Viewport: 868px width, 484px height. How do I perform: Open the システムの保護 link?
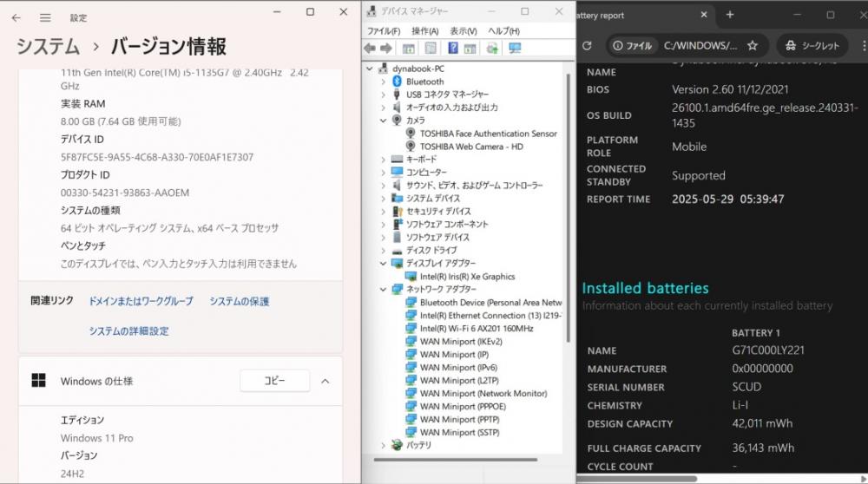tap(240, 302)
